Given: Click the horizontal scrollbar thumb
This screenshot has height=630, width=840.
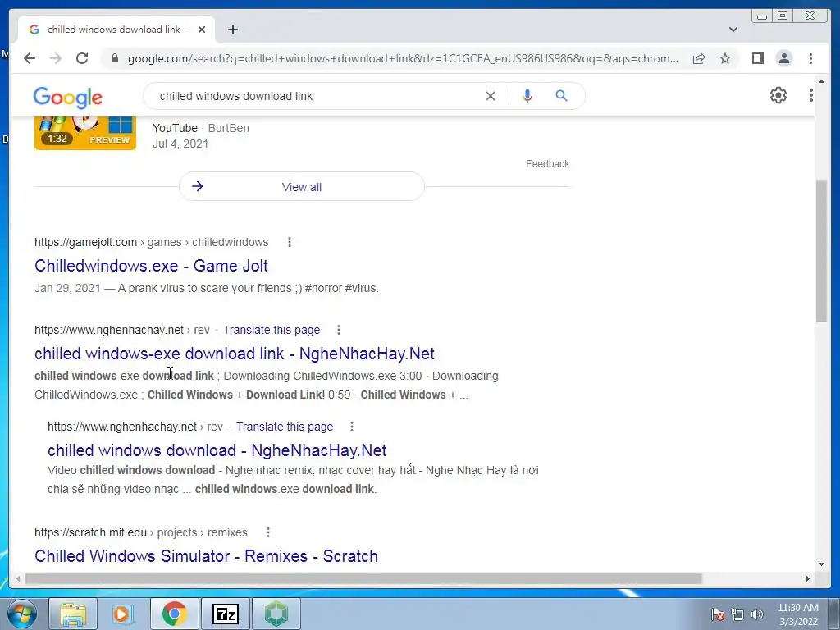Looking at the screenshot, I should 363,578.
